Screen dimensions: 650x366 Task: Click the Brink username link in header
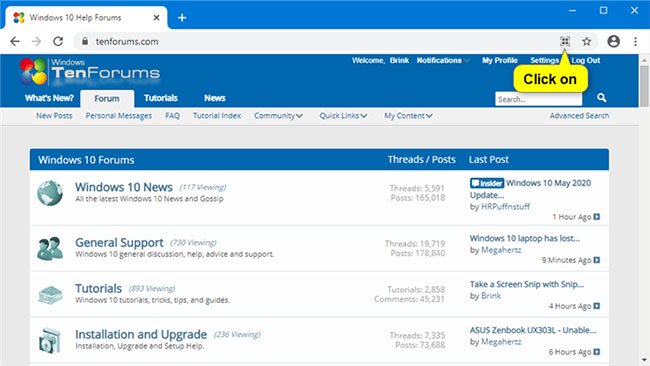click(x=399, y=61)
